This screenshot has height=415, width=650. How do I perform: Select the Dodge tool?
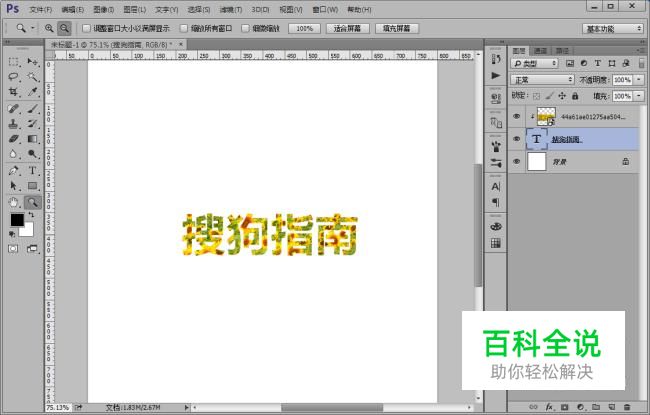pos(32,154)
